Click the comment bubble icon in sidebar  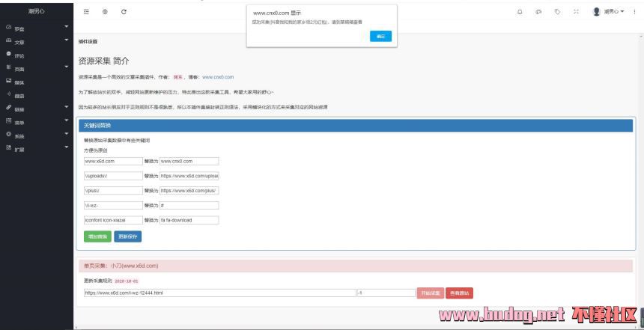(x=9, y=54)
